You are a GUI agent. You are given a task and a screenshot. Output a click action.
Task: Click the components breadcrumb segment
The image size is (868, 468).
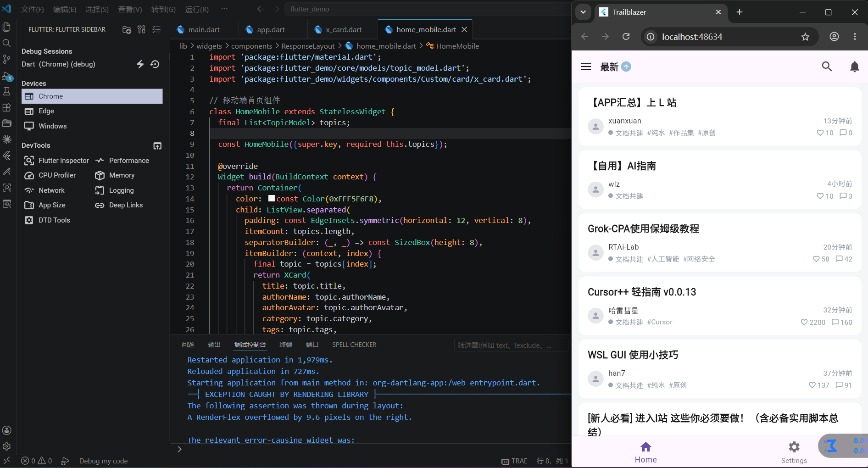(x=251, y=46)
